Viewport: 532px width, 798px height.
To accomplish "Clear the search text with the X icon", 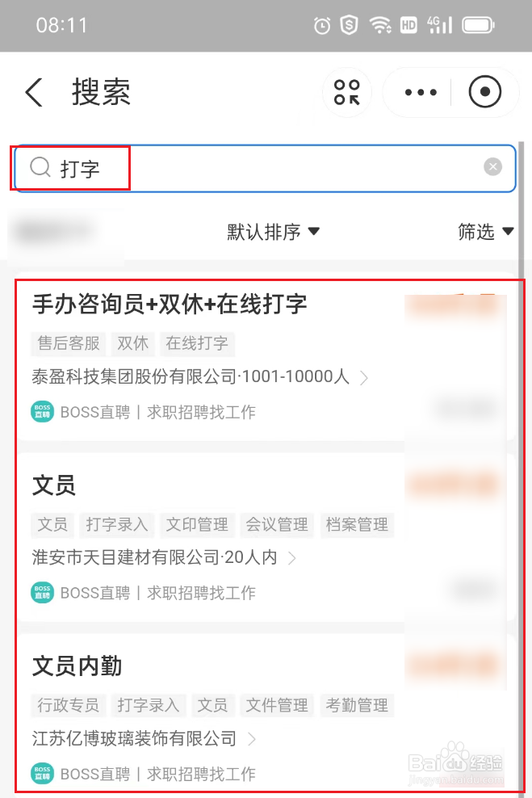I will [492, 166].
